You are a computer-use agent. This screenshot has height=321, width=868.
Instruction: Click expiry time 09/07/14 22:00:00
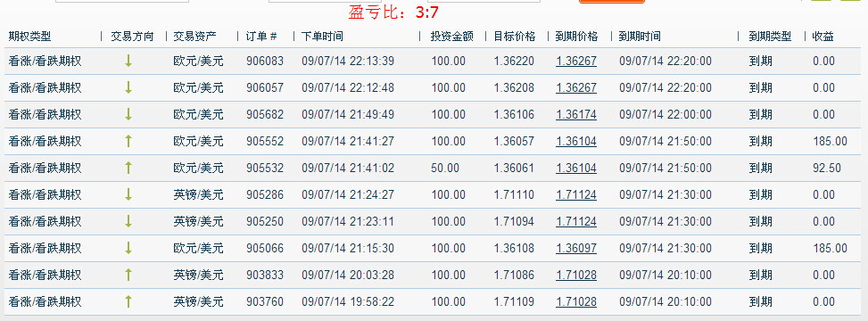coord(665,114)
